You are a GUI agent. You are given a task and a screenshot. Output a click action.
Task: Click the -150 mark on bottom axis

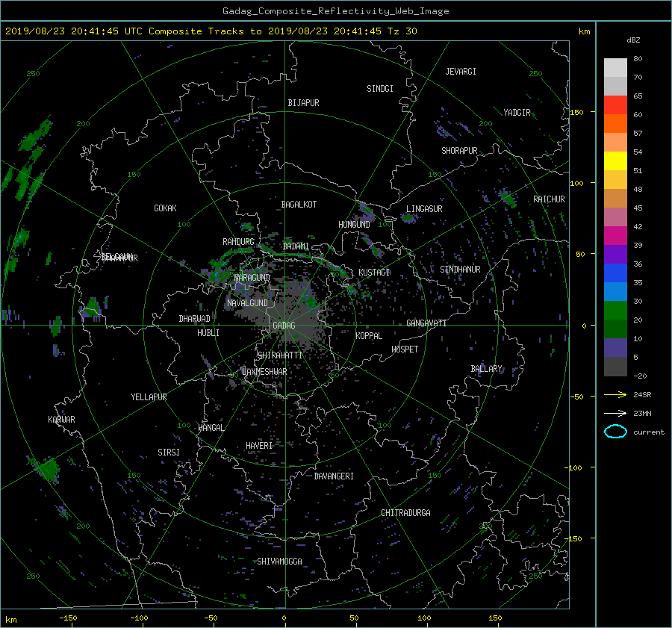68,618
